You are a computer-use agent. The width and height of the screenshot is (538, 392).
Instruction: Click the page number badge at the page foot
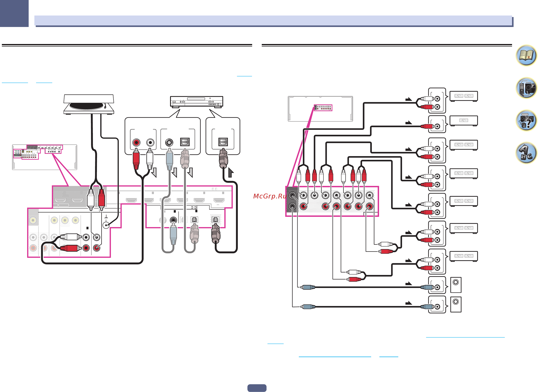(257, 388)
